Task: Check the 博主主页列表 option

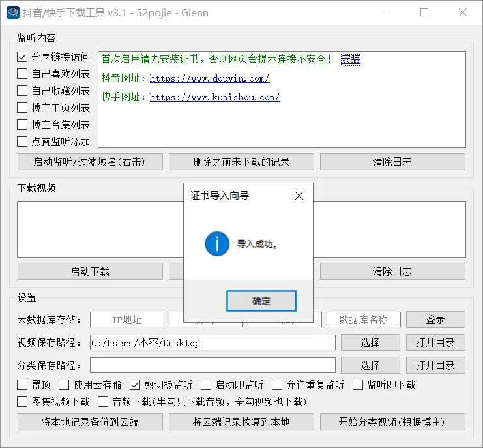Action: tap(22, 108)
